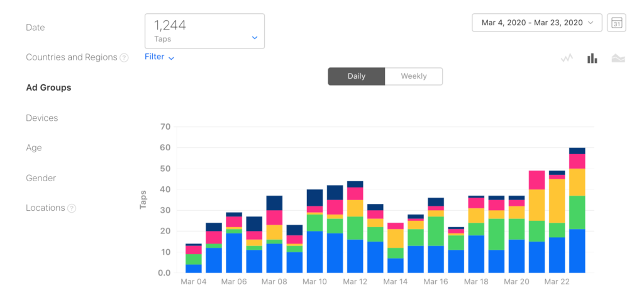Click the Mar 04 axis label
This screenshot has height=302, width=644.
[x=194, y=282]
